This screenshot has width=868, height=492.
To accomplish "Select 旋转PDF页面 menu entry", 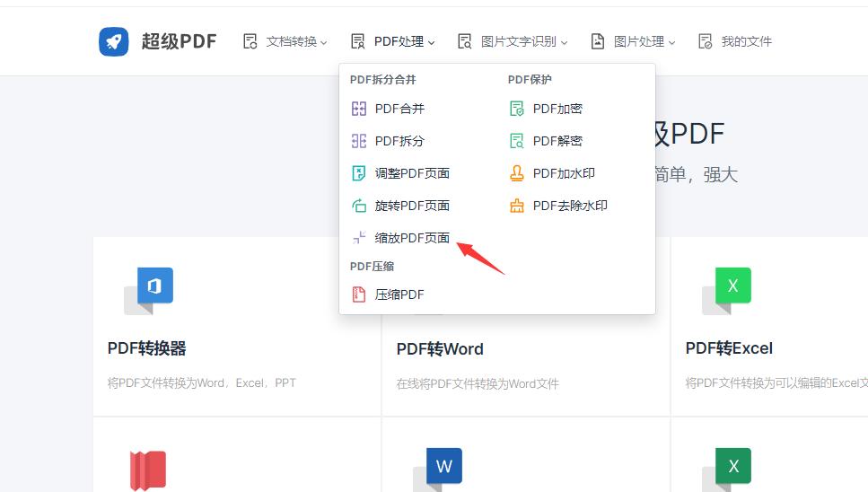I will point(412,206).
